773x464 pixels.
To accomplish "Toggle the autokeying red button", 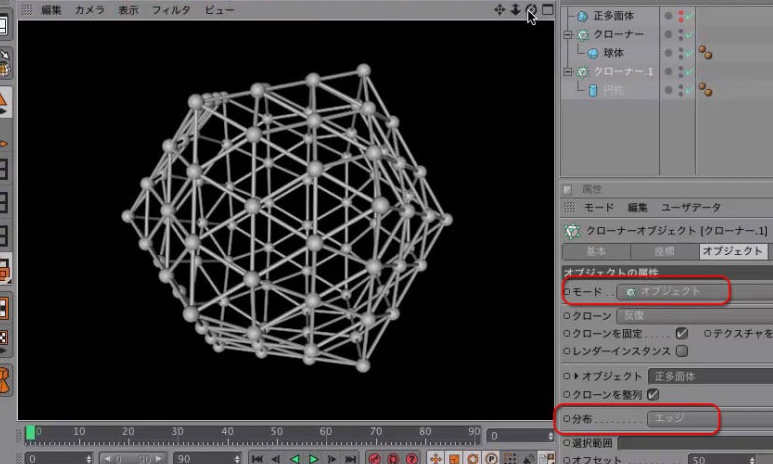I will click(x=393, y=459).
